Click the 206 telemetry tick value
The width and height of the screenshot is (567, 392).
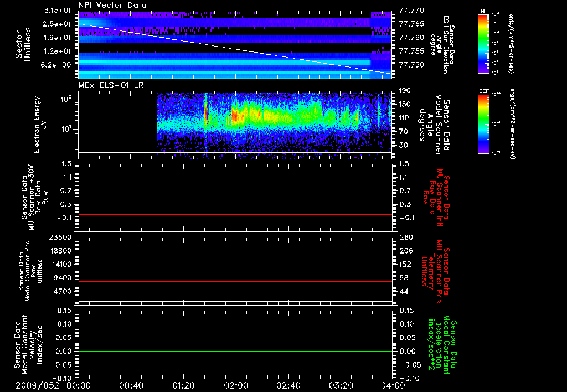click(405, 251)
